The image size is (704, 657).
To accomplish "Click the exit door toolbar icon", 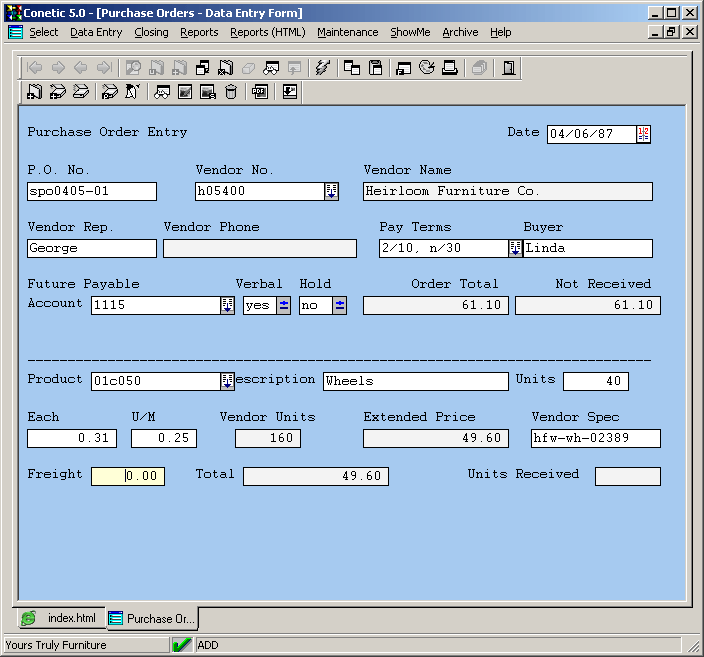I will (x=509, y=68).
